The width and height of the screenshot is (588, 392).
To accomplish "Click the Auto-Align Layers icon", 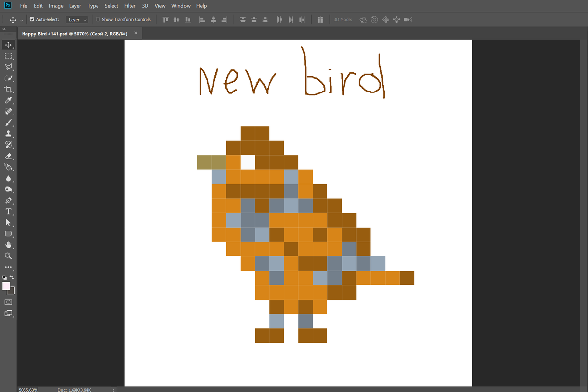I will [320, 20].
